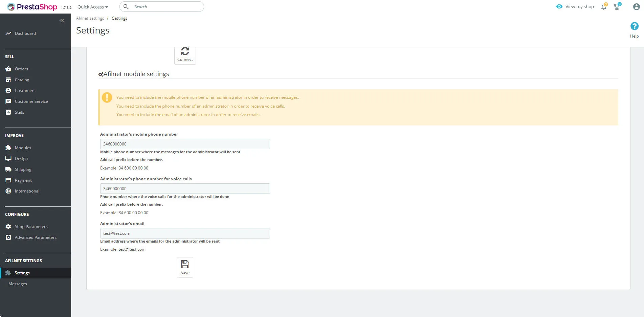Click the PrestaShop logo
The width and height of the screenshot is (644, 317).
pyautogui.click(x=32, y=7)
